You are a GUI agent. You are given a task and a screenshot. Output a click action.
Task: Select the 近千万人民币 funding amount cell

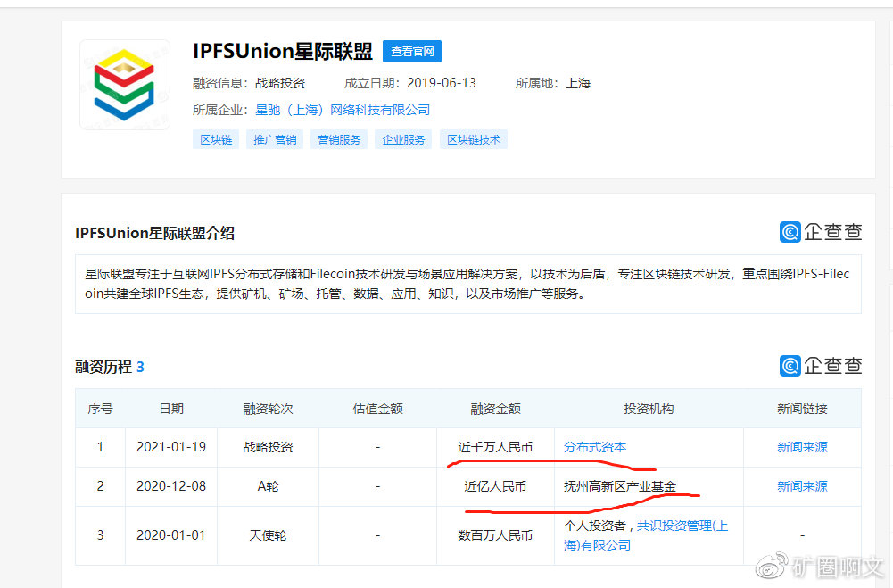(x=495, y=447)
